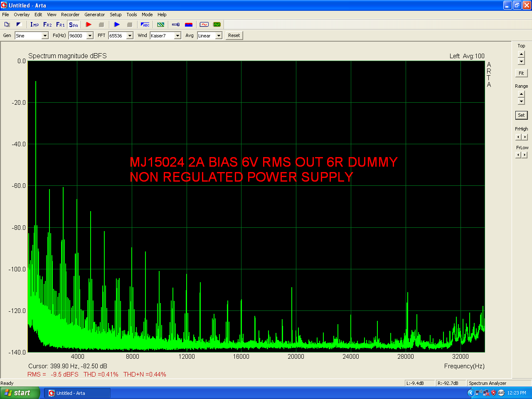Click the Set button
532x399 pixels.
point(521,115)
